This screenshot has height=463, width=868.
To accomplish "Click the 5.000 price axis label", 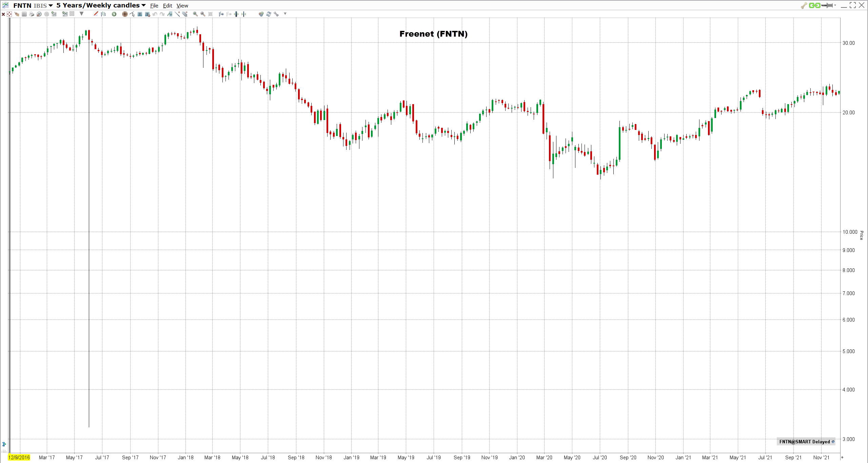I will pyautogui.click(x=849, y=351).
